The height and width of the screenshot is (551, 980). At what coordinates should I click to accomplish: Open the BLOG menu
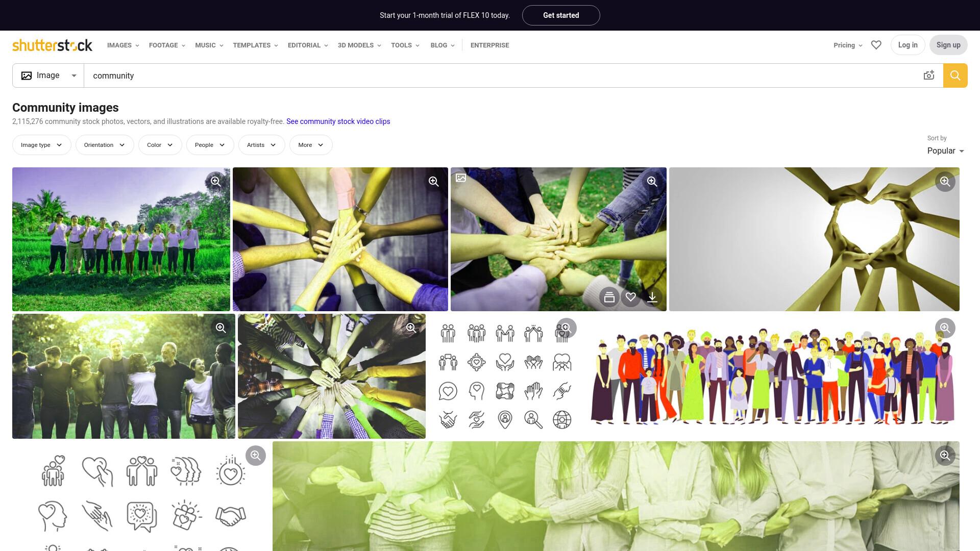(443, 45)
